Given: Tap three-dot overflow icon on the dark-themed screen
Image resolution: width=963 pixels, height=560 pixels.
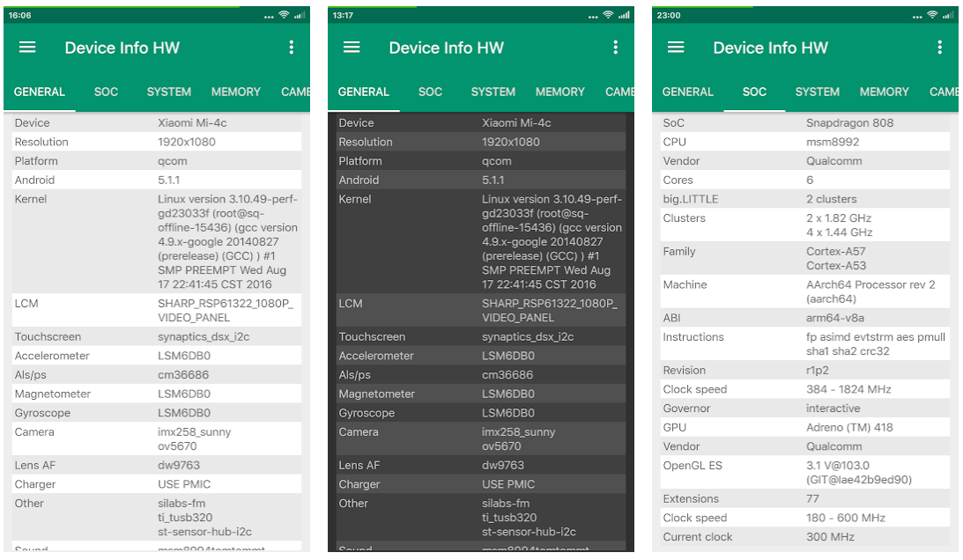Looking at the screenshot, I should tap(616, 48).
